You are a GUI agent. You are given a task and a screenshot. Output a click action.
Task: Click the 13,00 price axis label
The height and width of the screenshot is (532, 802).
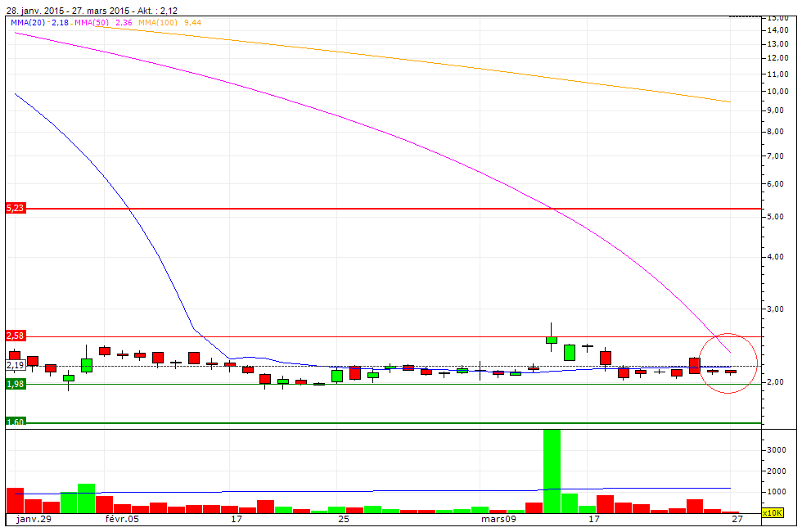tap(777, 44)
